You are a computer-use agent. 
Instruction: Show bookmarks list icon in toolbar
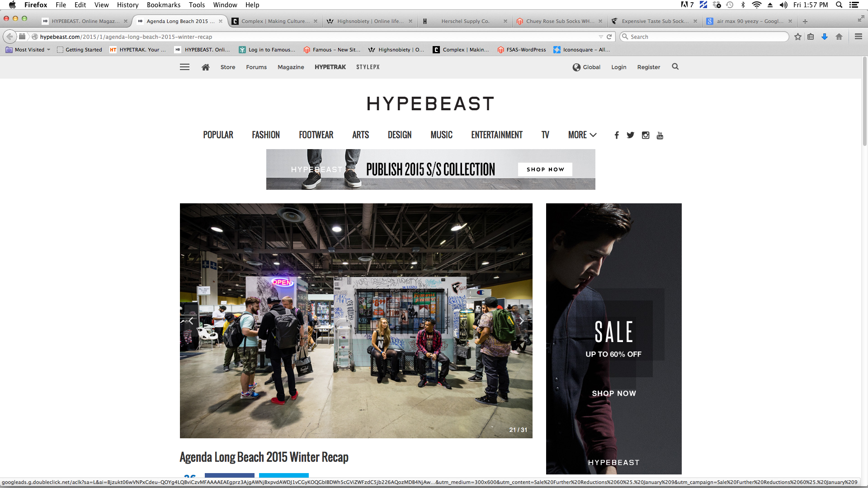(811, 37)
